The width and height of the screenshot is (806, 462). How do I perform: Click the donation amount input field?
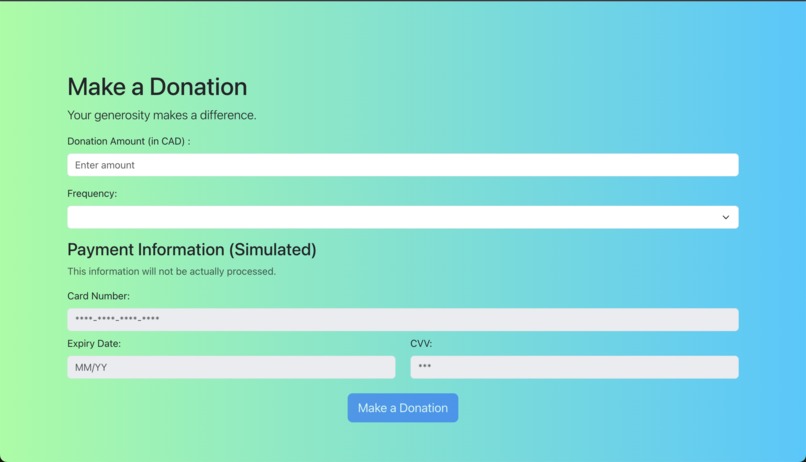click(x=402, y=165)
